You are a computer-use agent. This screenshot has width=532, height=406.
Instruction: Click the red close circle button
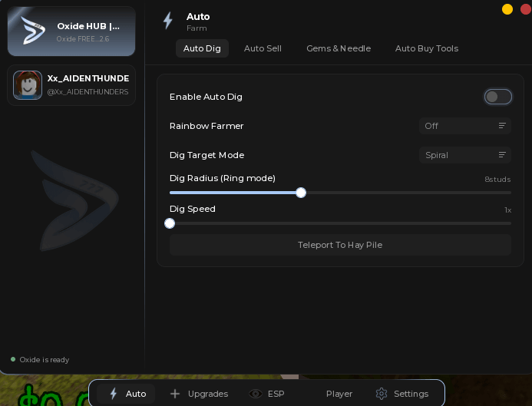(526, 9)
